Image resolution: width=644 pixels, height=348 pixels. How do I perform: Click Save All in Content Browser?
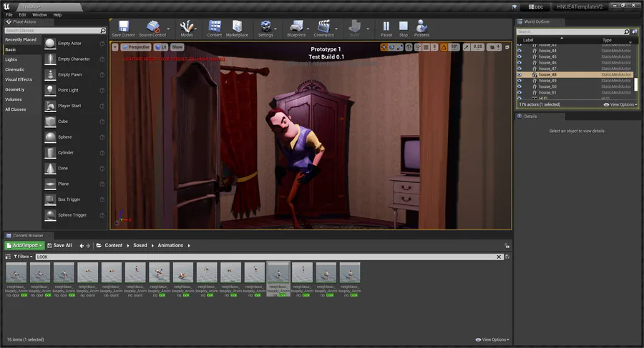[x=59, y=245]
